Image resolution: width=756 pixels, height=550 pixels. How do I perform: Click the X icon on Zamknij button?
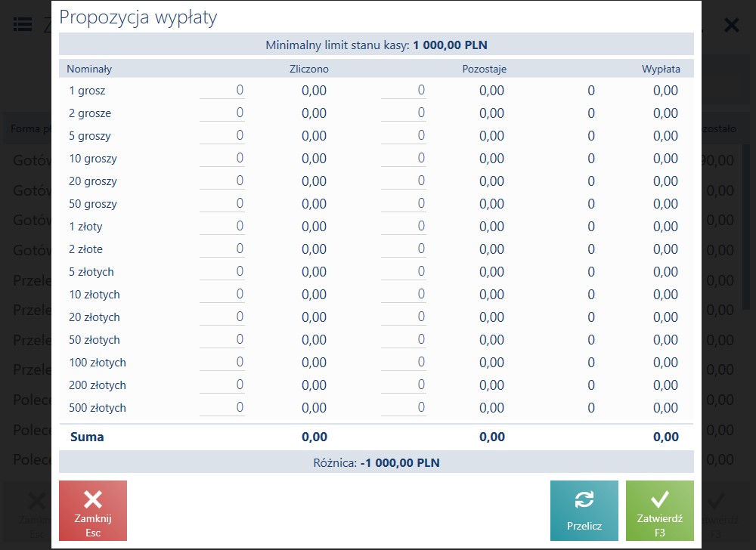tap(93, 499)
